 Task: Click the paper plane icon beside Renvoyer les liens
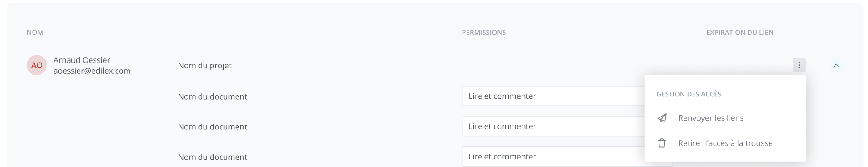[662, 118]
